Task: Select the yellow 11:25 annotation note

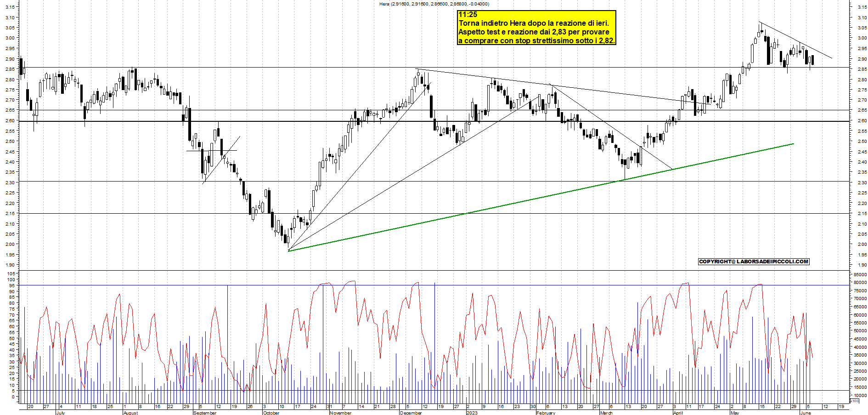Action: pos(536,28)
